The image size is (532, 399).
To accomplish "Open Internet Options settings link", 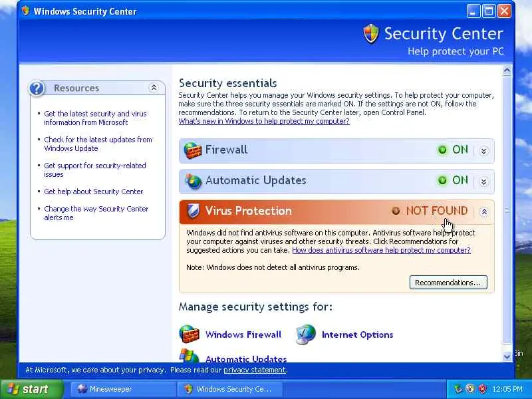I will click(x=357, y=334).
